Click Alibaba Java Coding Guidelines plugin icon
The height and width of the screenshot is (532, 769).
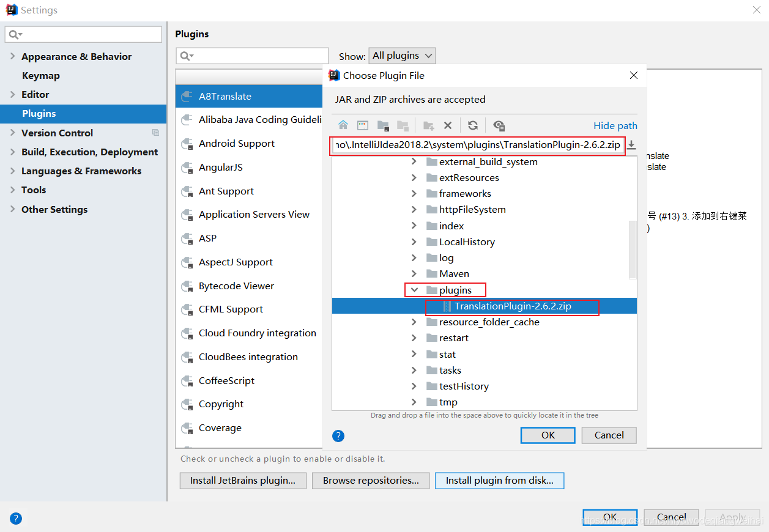tap(187, 120)
